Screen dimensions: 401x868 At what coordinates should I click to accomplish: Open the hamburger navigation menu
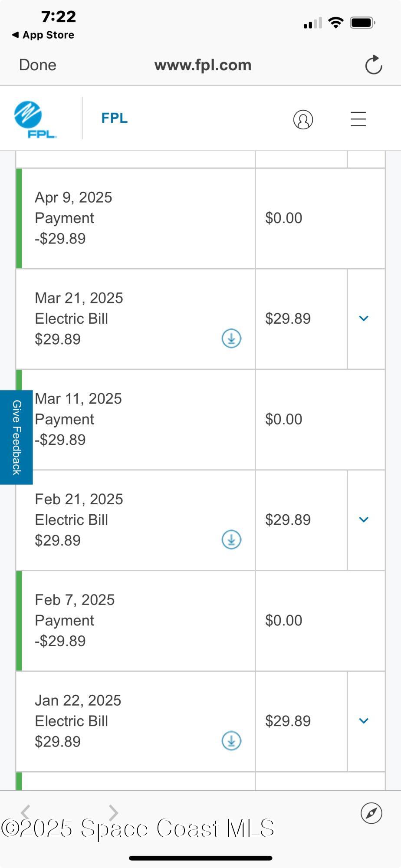(358, 119)
